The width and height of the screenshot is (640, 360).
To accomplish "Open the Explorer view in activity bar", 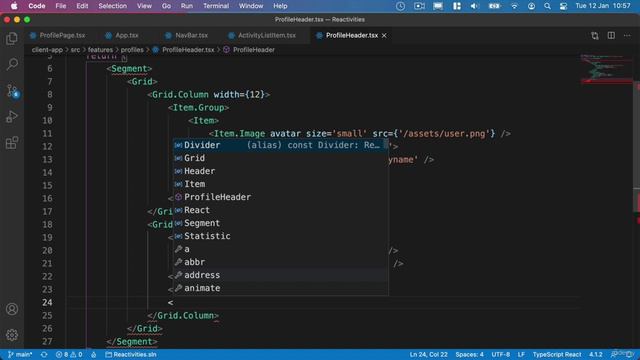I will coord(12,38).
